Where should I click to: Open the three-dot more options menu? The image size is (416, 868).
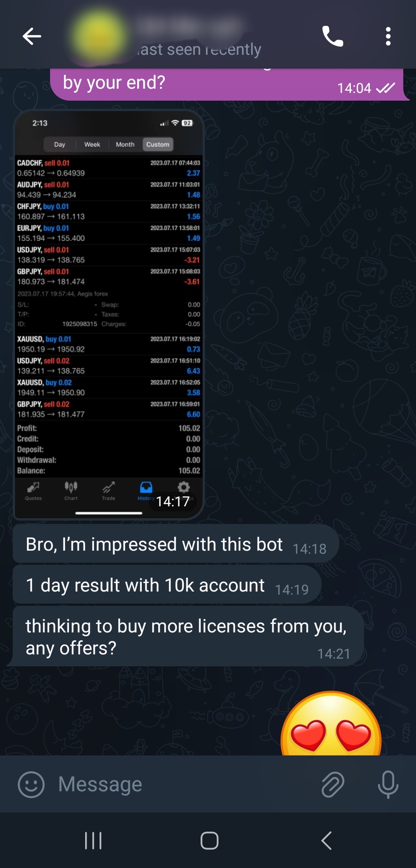coord(388,37)
